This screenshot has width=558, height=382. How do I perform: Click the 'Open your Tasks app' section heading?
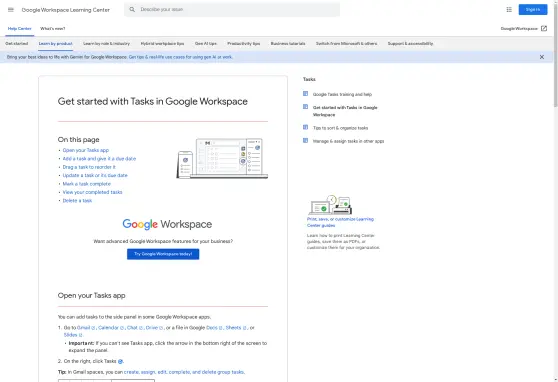click(91, 295)
